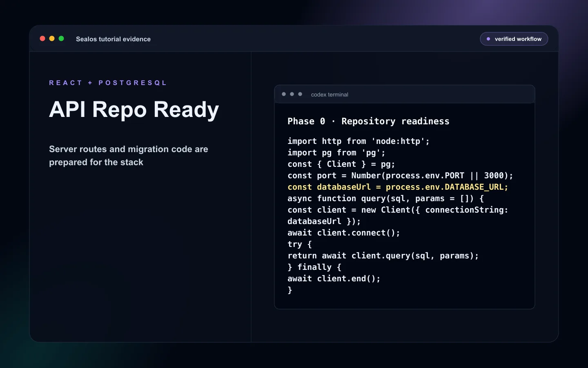Image resolution: width=588 pixels, height=368 pixels.
Task: Click the 'const client = new Client' line
Action: (x=398, y=210)
